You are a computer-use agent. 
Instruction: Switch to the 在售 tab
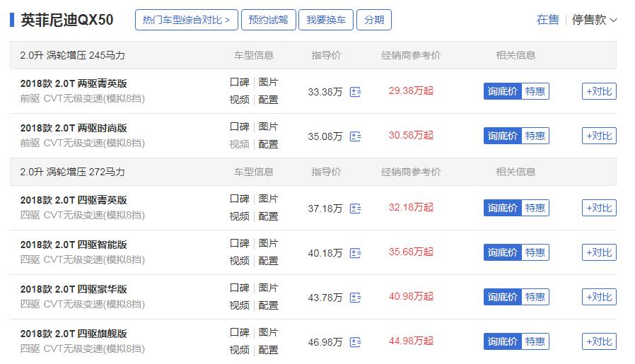547,19
